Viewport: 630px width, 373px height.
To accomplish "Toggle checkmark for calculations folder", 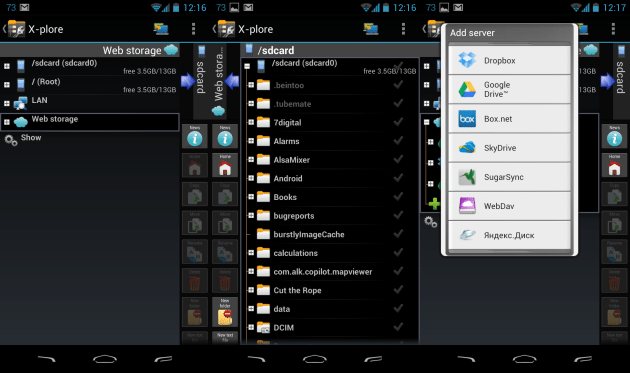I will [x=398, y=252].
